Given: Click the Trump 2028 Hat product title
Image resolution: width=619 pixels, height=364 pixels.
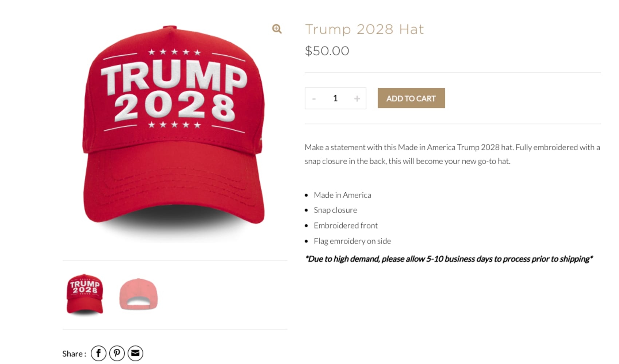Looking at the screenshot, I should point(364,29).
